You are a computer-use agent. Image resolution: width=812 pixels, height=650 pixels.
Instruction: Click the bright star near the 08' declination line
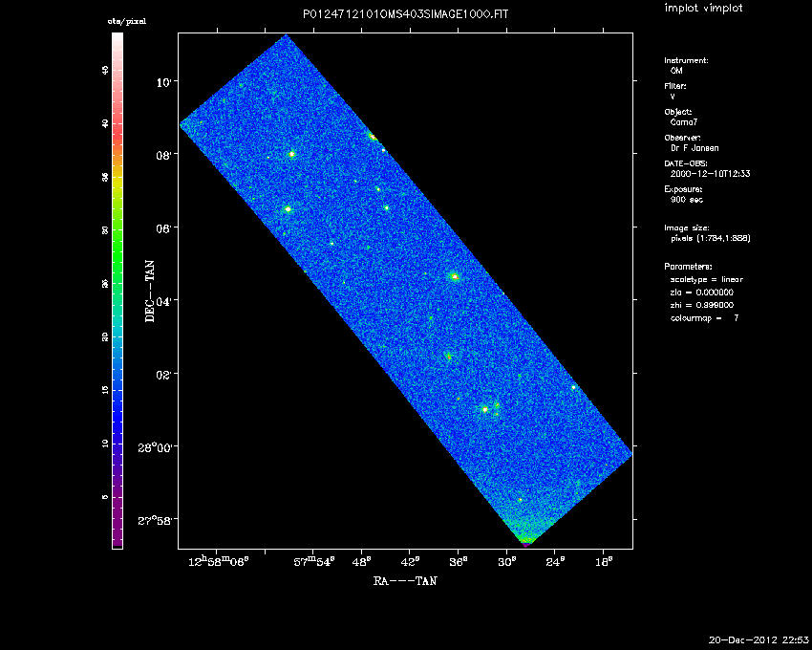292,154
